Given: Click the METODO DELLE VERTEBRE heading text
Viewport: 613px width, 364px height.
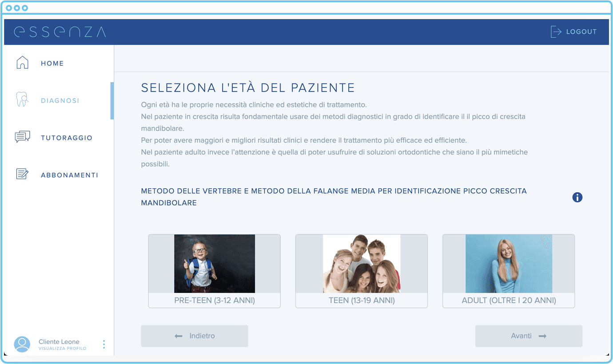Looking at the screenshot, I should point(334,197).
